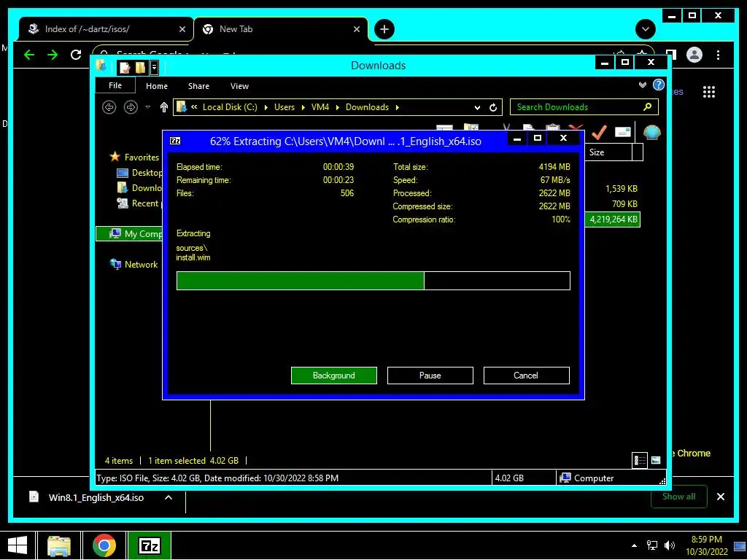
Task: Select Favorites in navigation pane
Action: [x=142, y=157]
